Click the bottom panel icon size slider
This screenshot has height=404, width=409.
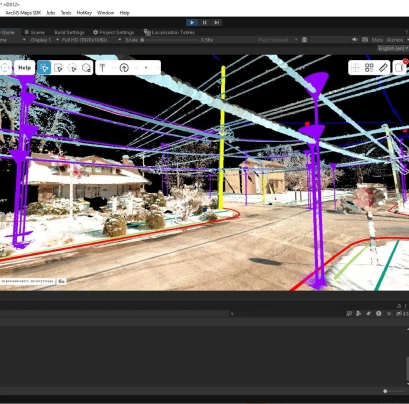(x=394, y=391)
